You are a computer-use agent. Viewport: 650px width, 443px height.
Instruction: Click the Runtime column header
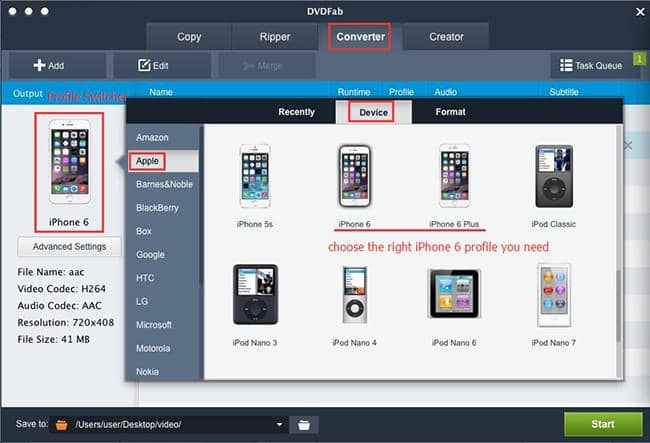(x=354, y=92)
